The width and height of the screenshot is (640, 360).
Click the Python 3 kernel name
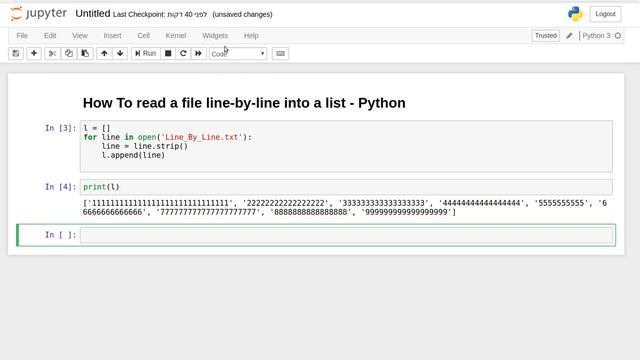pos(596,36)
